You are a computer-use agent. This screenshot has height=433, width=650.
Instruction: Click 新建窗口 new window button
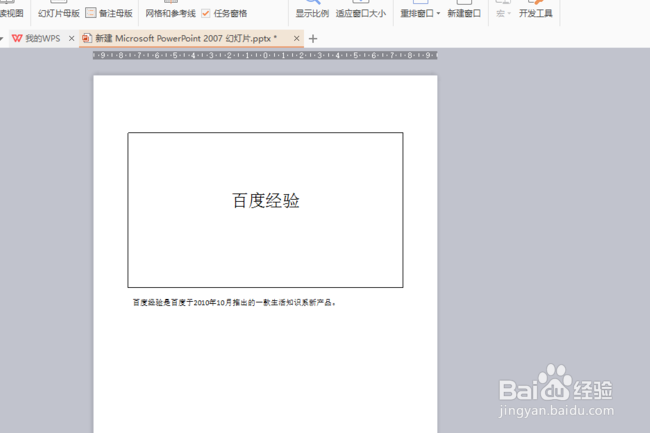pos(464,13)
